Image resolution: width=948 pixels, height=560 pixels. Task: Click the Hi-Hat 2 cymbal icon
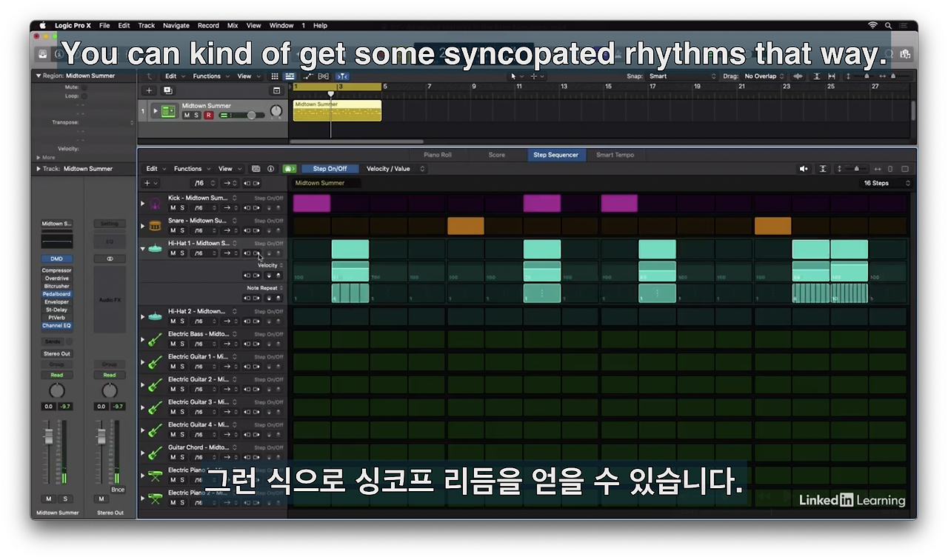(155, 316)
